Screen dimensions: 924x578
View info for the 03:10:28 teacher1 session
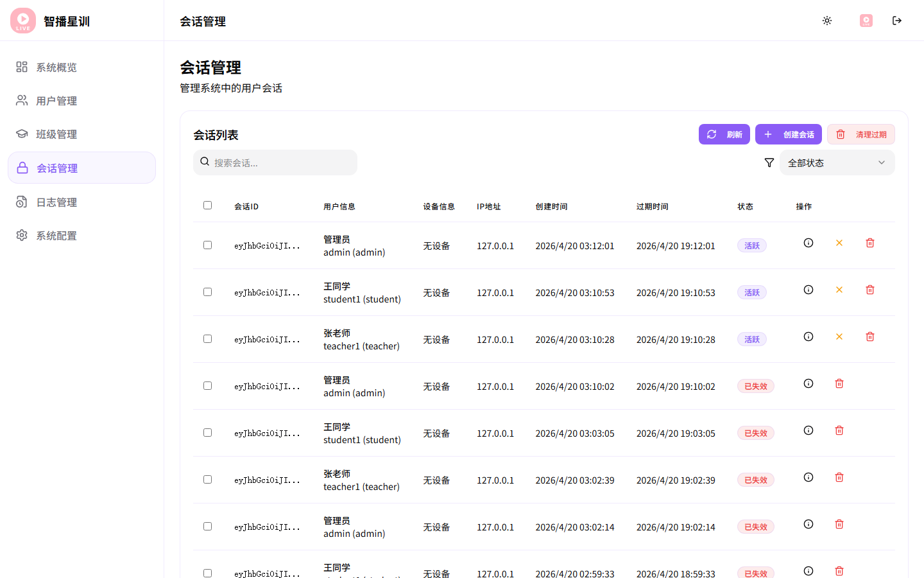[809, 337]
